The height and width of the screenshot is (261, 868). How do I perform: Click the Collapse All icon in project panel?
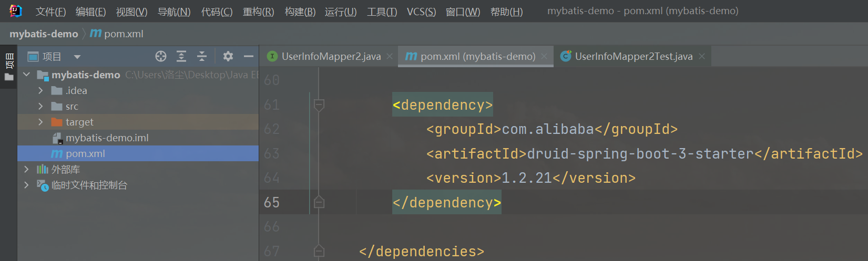(202, 56)
